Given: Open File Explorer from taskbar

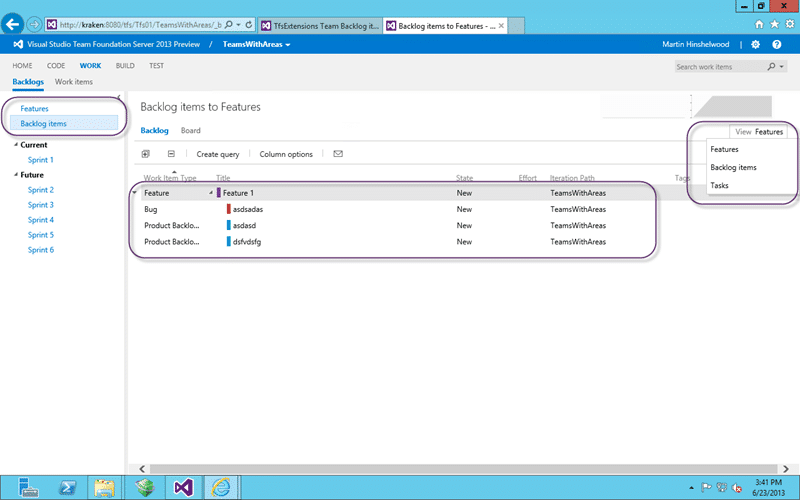Looking at the screenshot, I should (104, 488).
